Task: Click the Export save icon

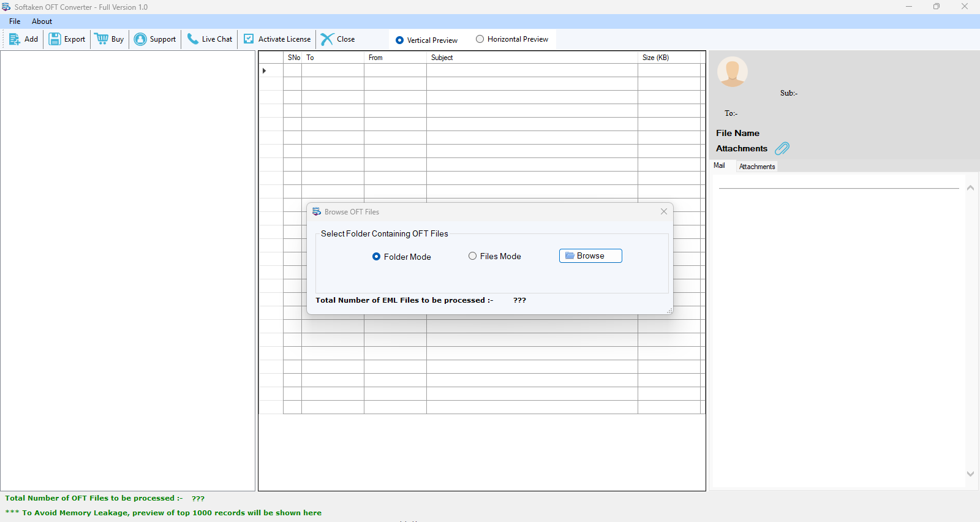Action: [55, 39]
